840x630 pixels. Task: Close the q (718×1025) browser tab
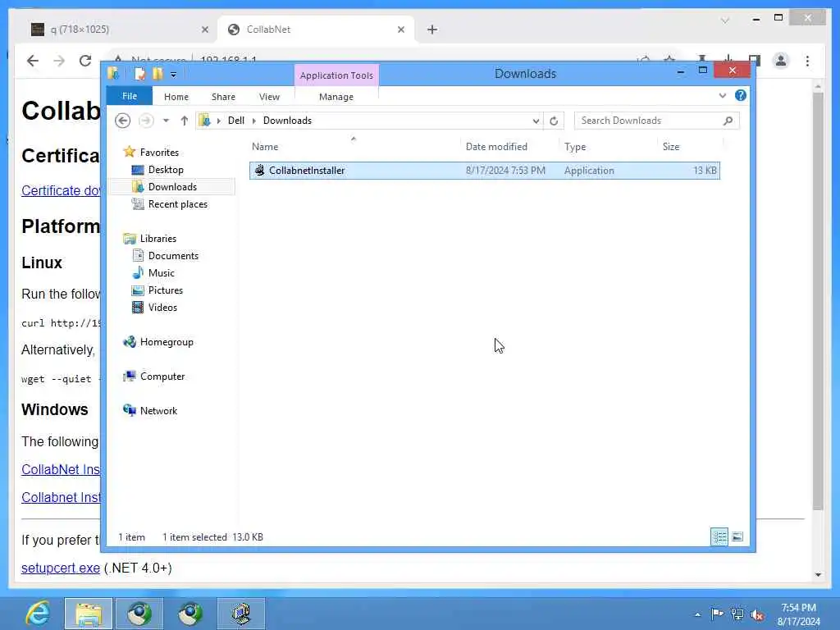pos(204,30)
